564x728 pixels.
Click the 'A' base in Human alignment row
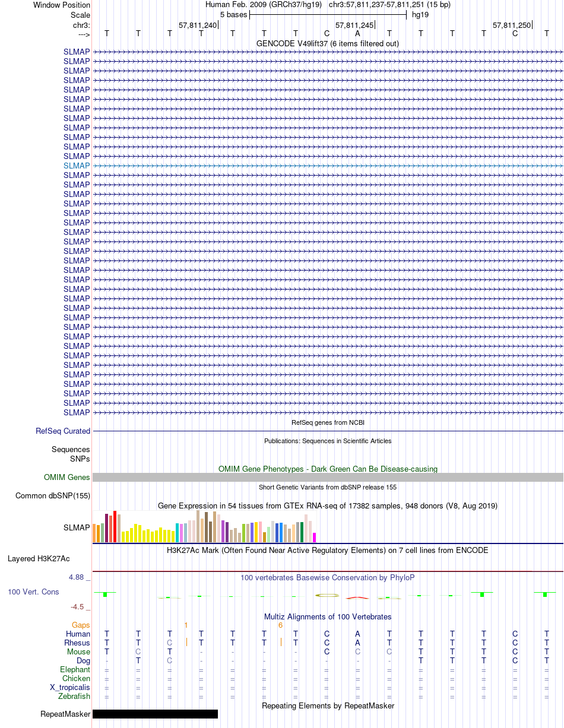tap(357, 634)
